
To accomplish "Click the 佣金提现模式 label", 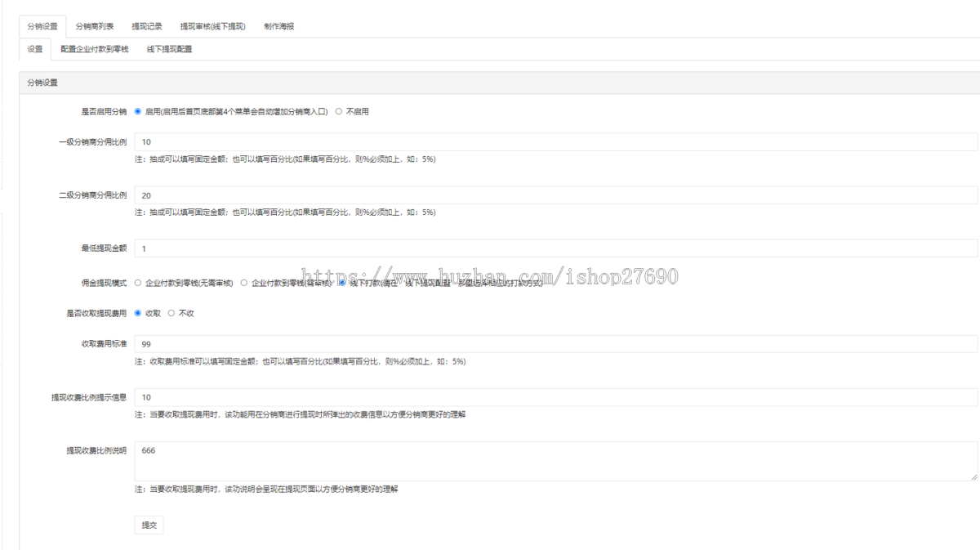I will pyautogui.click(x=104, y=283).
